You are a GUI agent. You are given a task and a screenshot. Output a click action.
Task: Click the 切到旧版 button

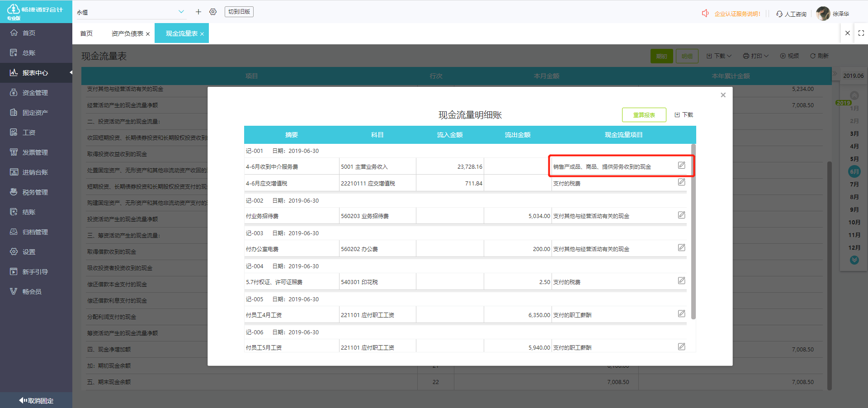[x=239, y=12]
